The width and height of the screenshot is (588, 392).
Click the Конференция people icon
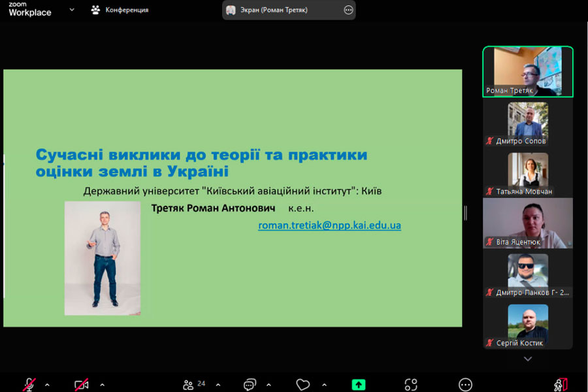coord(95,10)
